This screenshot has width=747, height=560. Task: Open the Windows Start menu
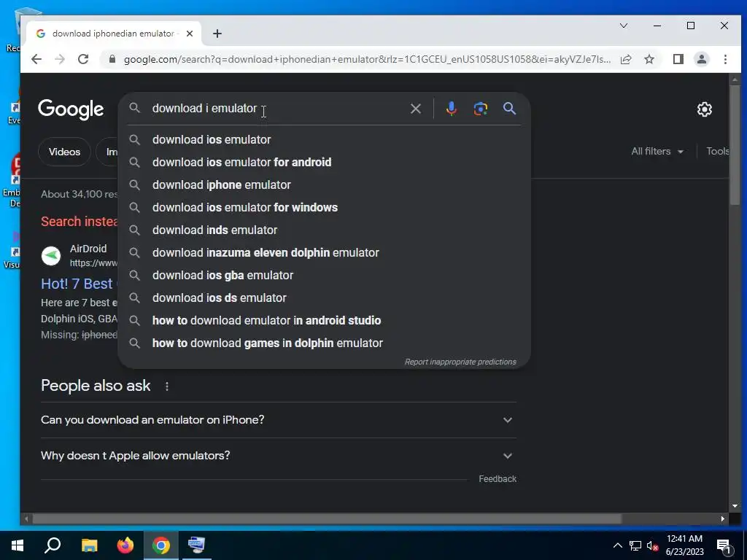click(18, 545)
